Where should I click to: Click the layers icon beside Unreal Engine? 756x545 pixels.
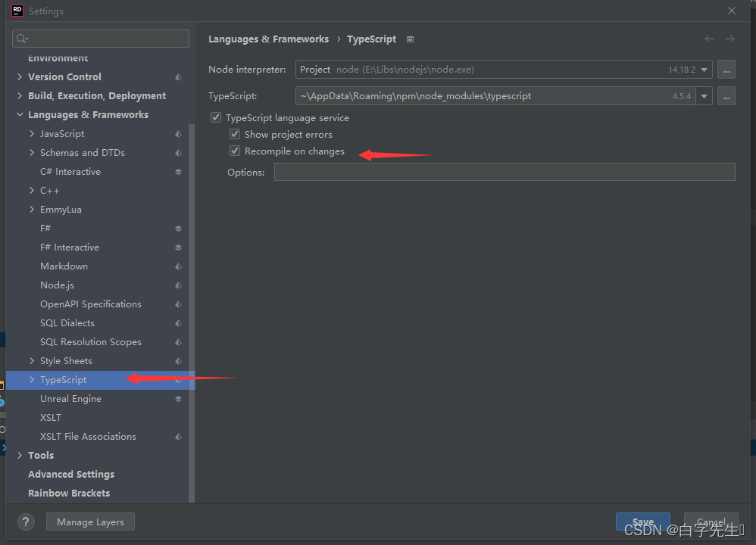coord(178,399)
